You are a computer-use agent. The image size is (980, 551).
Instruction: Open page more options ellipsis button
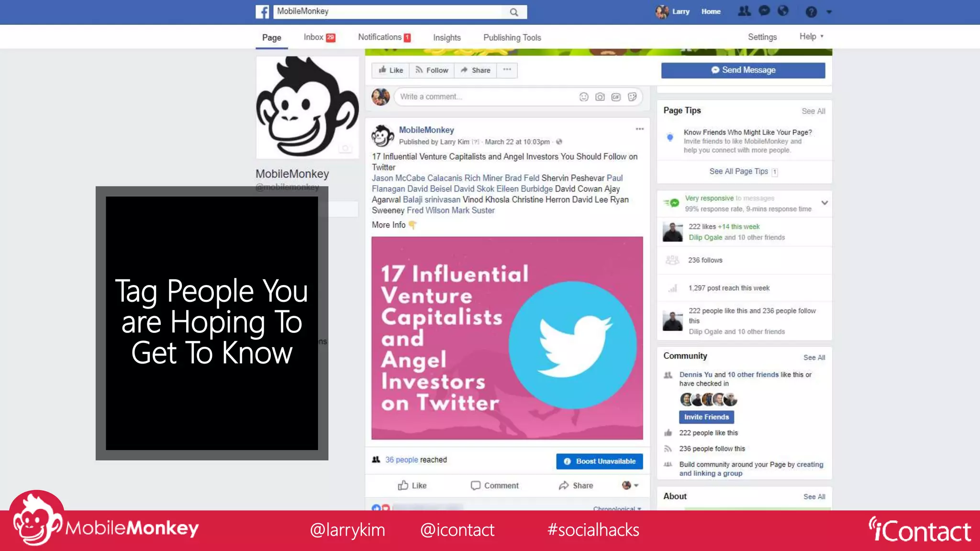click(507, 70)
